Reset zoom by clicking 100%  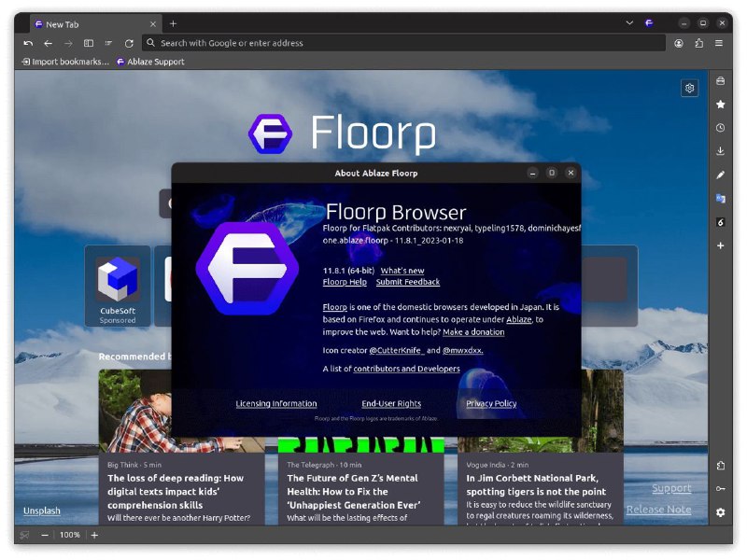coord(69,535)
